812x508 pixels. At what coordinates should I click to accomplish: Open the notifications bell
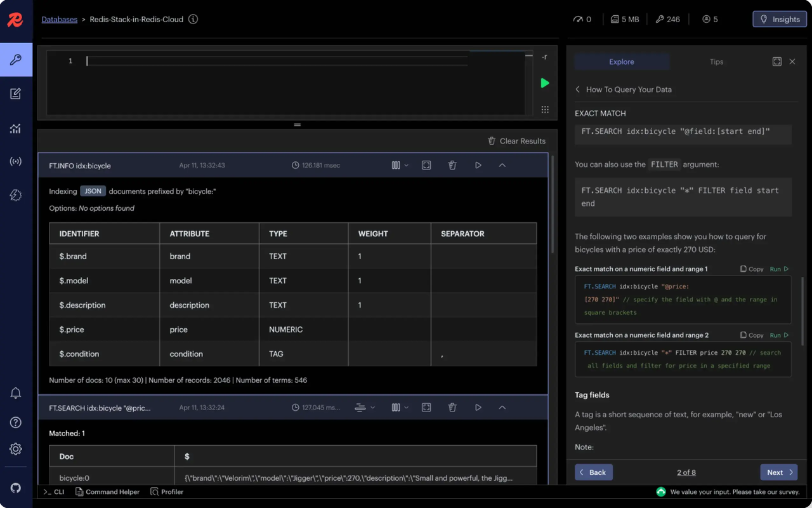click(16, 393)
